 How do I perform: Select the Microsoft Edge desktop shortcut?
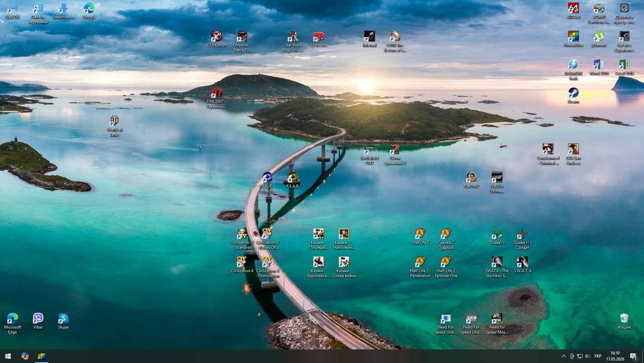(12, 324)
